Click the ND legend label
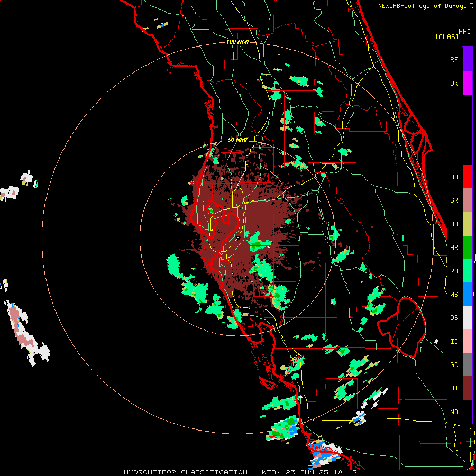 tap(454, 412)
